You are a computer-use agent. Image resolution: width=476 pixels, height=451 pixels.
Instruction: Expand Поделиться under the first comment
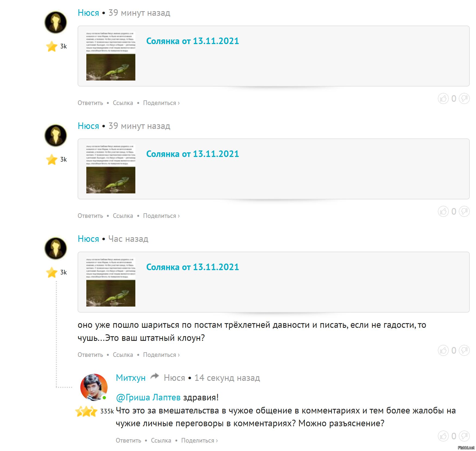coord(161,103)
